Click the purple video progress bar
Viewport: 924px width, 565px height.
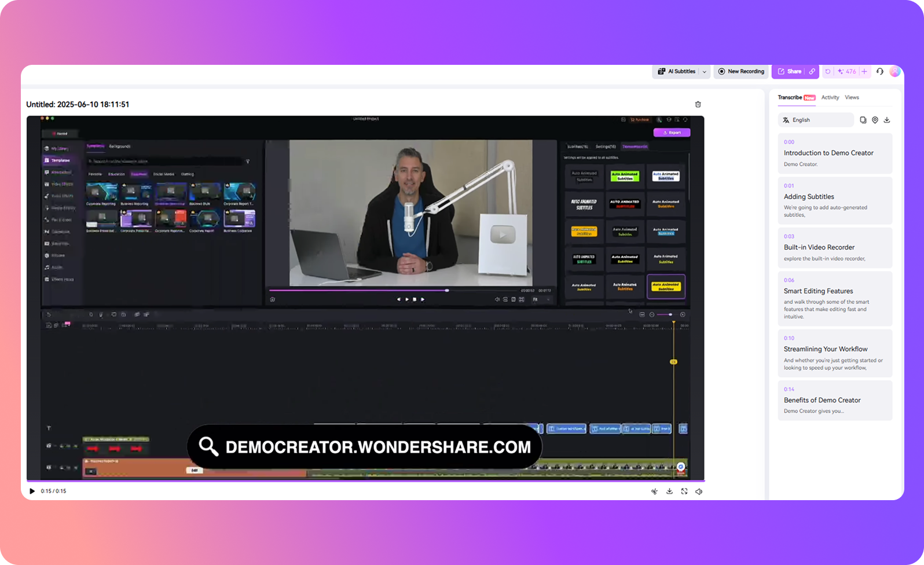[x=365, y=480]
